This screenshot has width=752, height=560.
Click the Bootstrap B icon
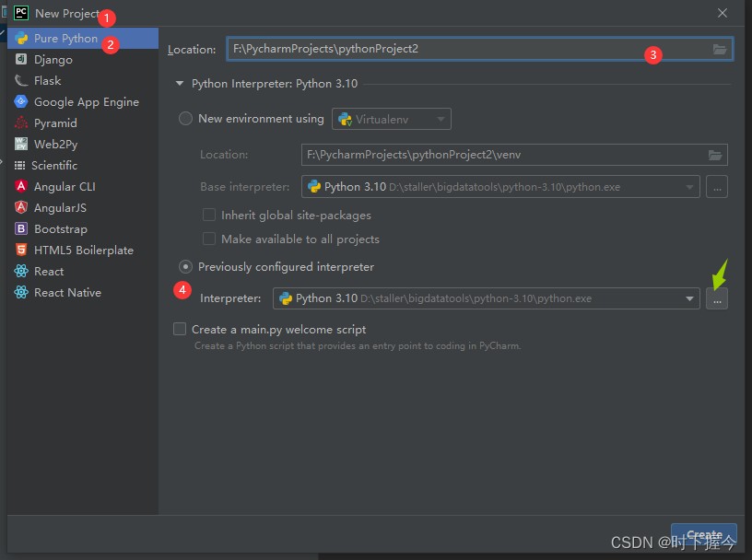coord(21,228)
